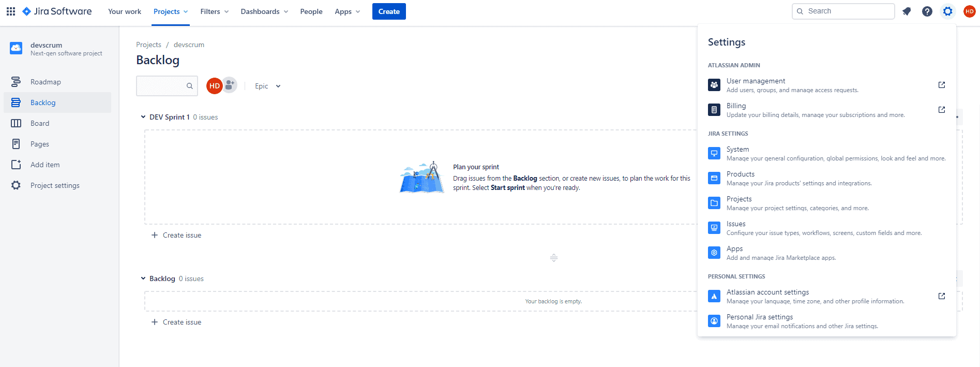Go to Your work
Screen dimensions: 980x367
click(125, 11)
